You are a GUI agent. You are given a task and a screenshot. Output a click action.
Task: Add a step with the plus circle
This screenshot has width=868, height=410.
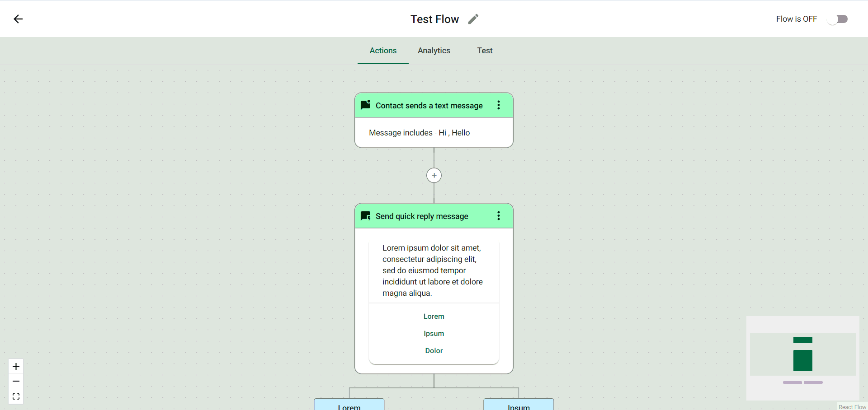(434, 175)
